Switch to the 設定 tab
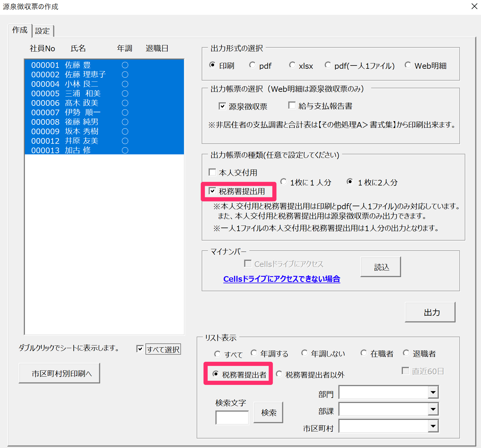The image size is (481, 448). (43, 31)
